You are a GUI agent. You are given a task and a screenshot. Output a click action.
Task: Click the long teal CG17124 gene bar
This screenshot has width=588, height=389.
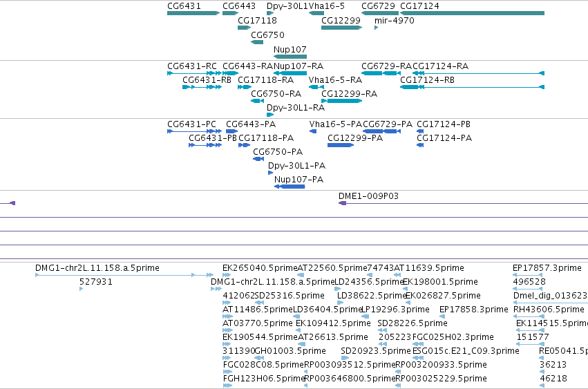(472, 13)
